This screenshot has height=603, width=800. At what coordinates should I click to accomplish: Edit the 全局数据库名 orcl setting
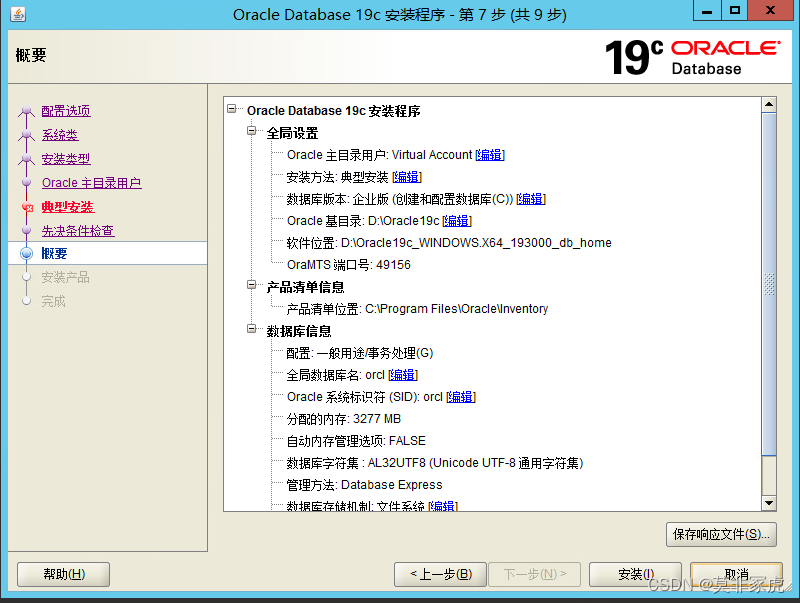coord(403,375)
